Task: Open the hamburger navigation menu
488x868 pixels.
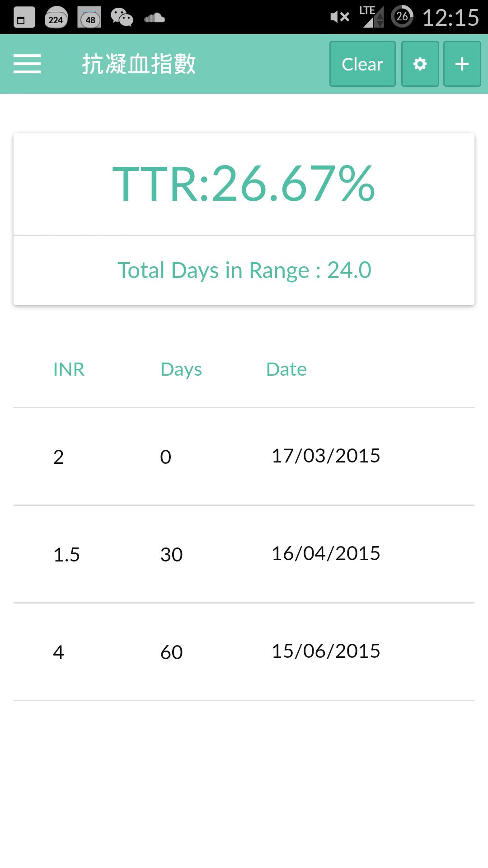Action: (x=27, y=64)
